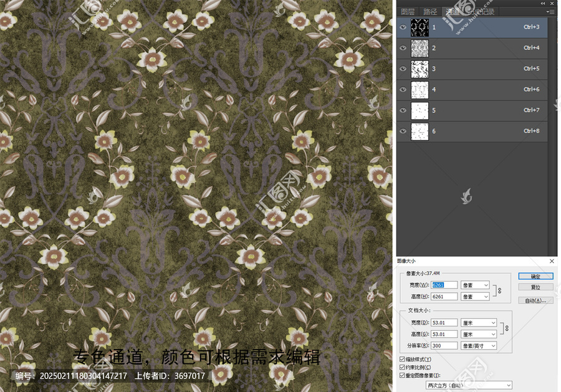Select the 通道 tab

453,12
